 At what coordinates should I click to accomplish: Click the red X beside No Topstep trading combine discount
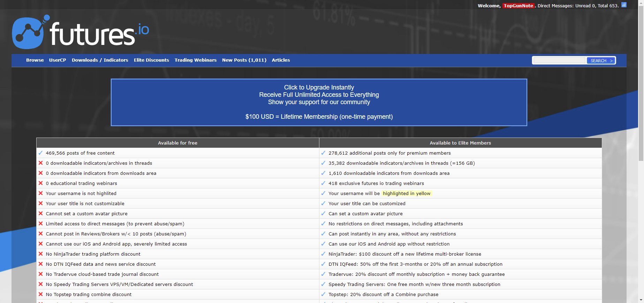(40, 294)
